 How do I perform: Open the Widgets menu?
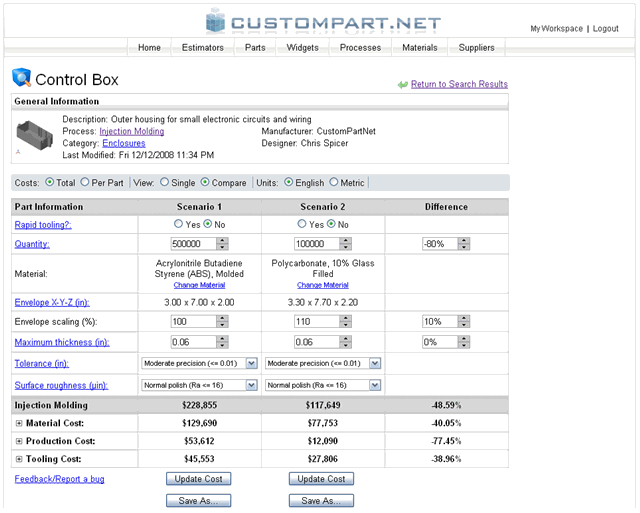coord(302,48)
